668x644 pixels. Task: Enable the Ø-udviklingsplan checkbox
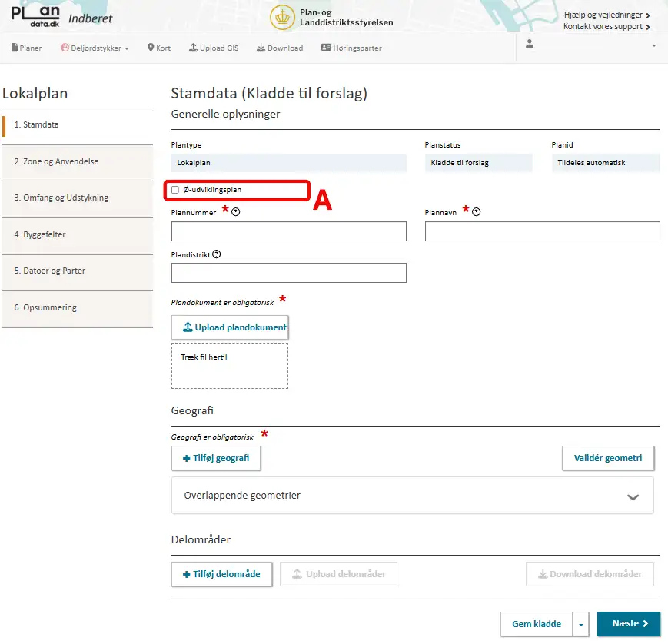click(176, 190)
